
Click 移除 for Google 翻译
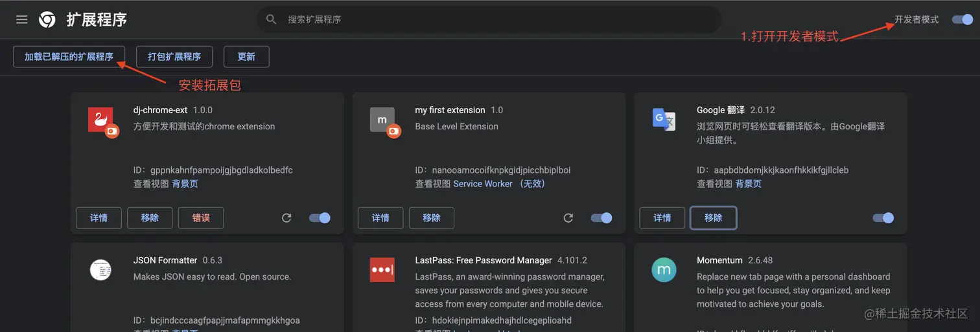[x=714, y=218]
